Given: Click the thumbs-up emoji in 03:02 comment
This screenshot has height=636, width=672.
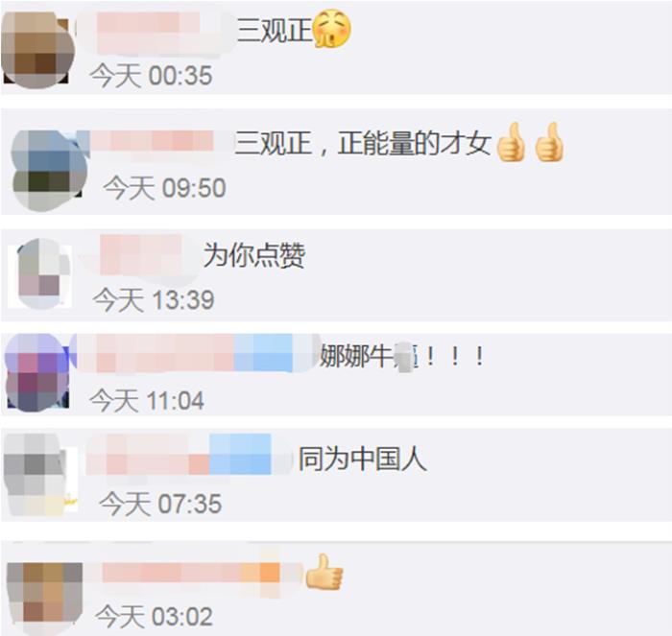Looking at the screenshot, I should pos(324,572).
